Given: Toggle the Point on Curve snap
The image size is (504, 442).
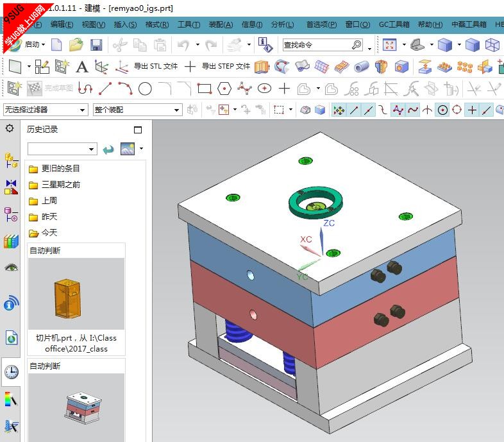Looking at the screenshot, I should click(486, 110).
